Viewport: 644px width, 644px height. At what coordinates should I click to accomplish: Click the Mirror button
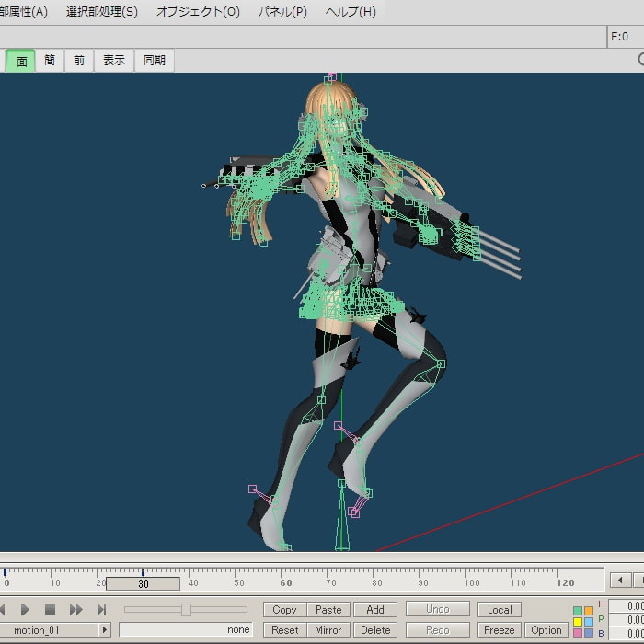(x=328, y=630)
